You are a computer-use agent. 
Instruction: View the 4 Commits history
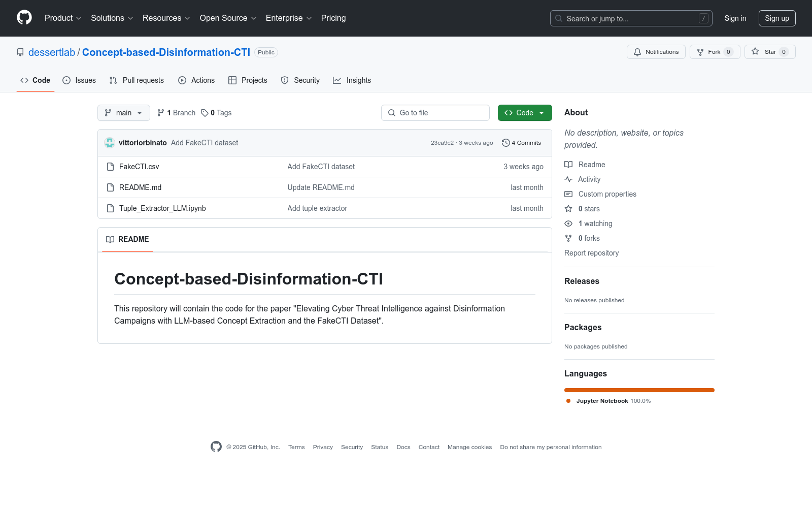[521, 143]
